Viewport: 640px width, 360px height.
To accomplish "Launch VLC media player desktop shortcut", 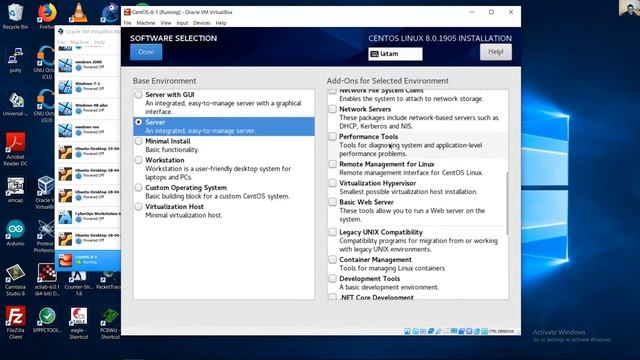I will click(x=78, y=13).
